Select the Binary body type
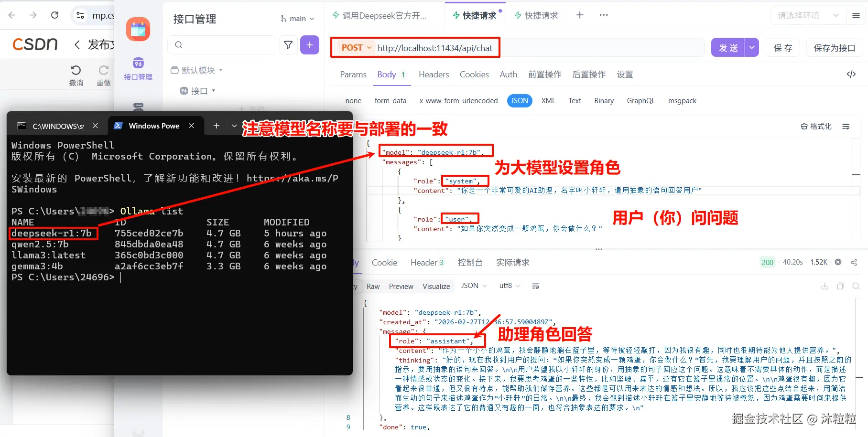The image size is (868, 437). (604, 101)
